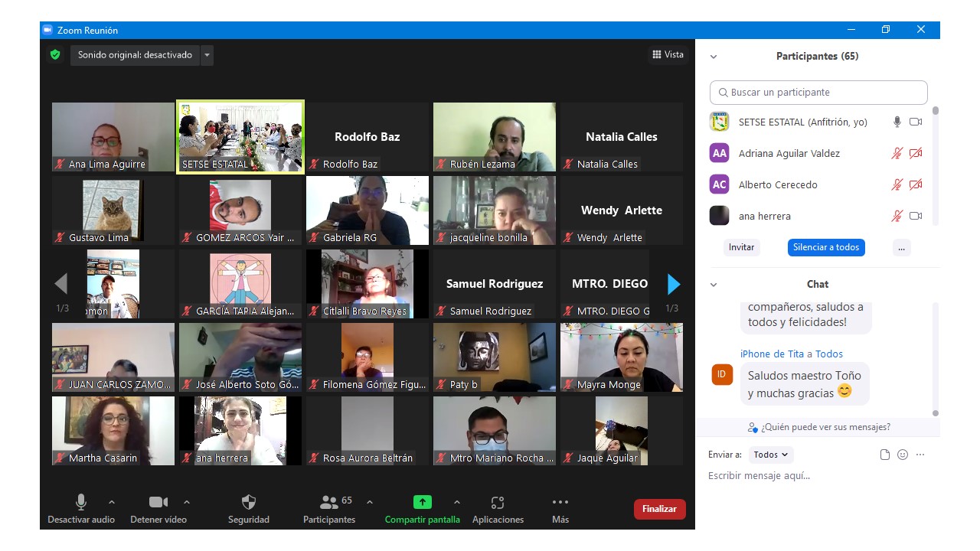Click the green encryption shield icon
Image resolution: width=980 pixels, height=551 pixels.
click(x=55, y=55)
